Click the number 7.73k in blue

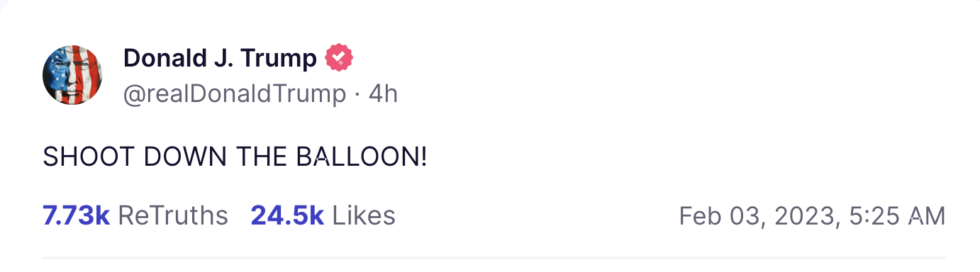76,215
